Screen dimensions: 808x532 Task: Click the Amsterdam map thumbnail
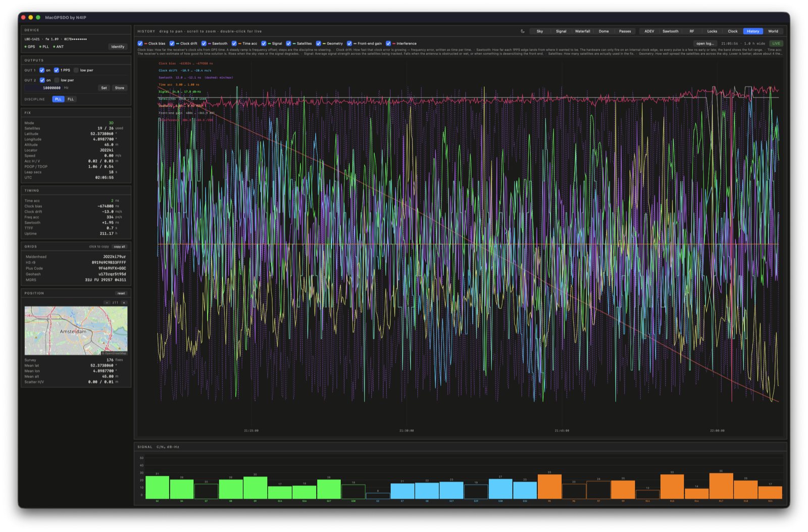pos(76,331)
